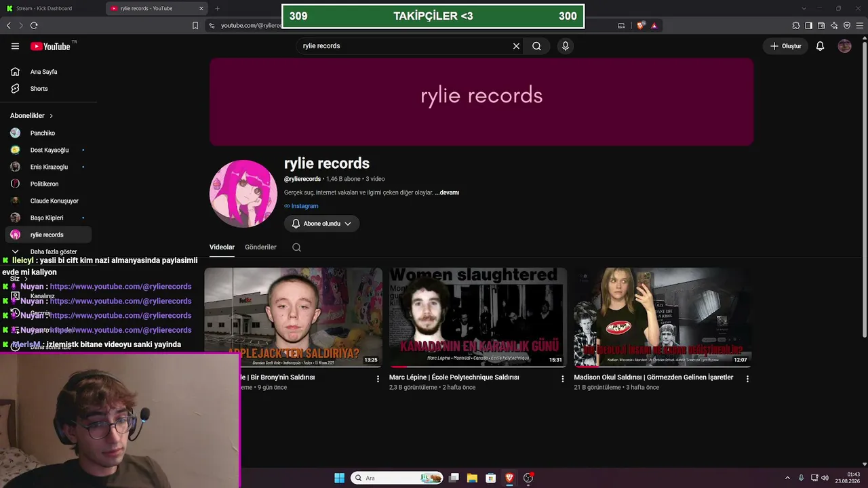The height and width of the screenshot is (488, 868).
Task: Open the rylie records channel avatar
Action: point(243,193)
